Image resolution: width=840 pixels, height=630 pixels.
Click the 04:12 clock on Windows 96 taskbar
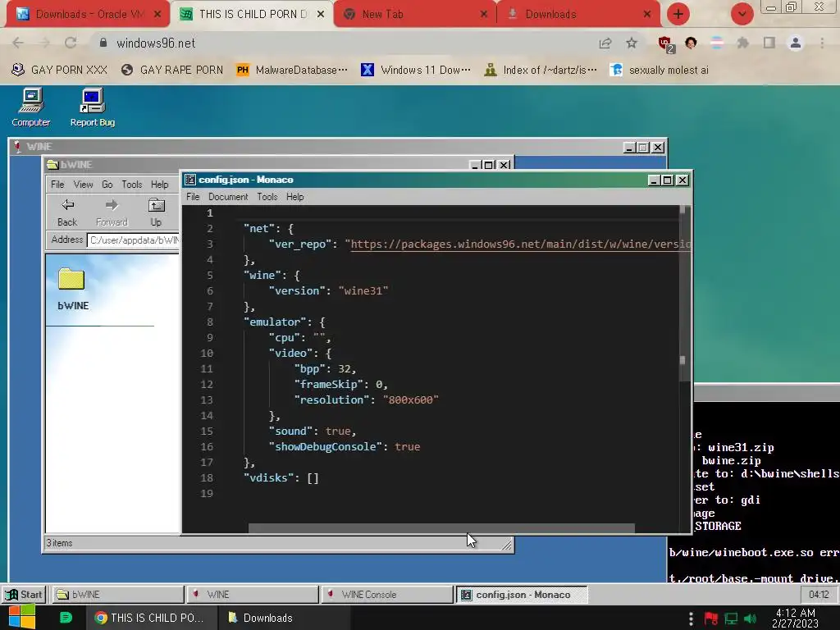pos(819,594)
